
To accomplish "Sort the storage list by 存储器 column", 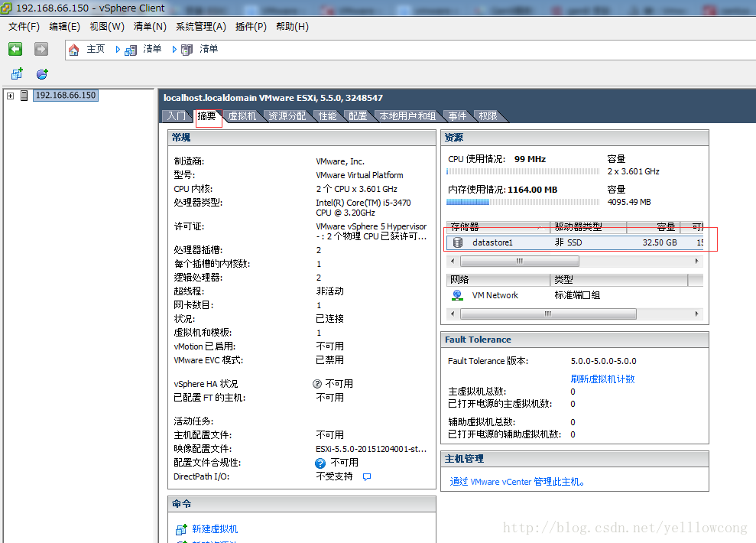I will tap(498, 227).
